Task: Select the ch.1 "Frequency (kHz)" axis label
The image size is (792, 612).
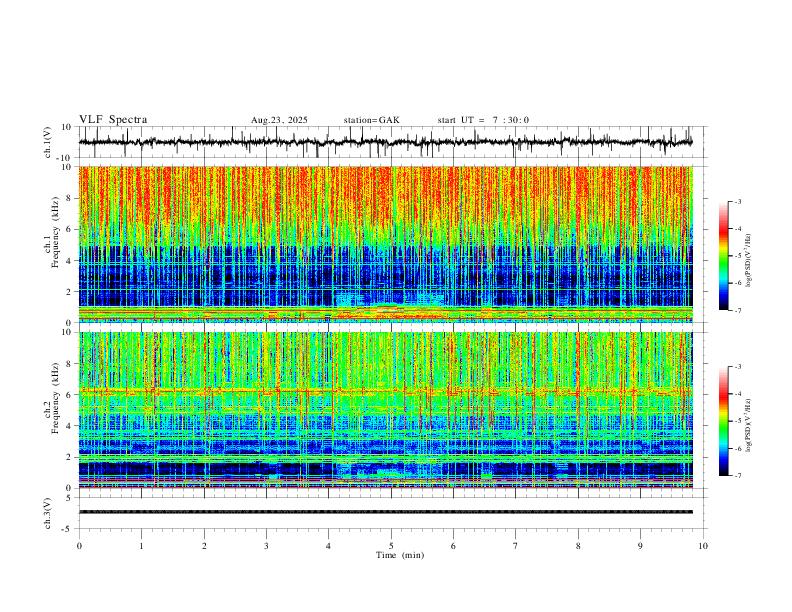Action: [55, 232]
